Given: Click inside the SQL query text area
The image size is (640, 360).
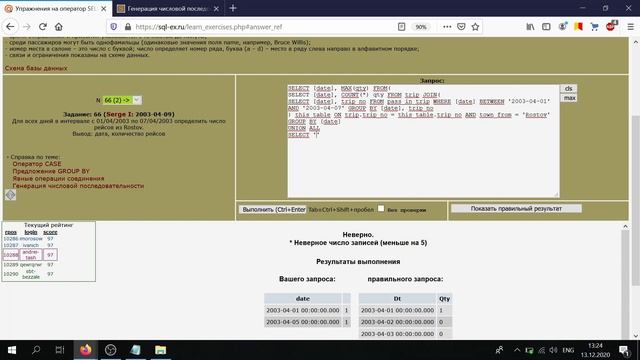Looking at the screenshot, I should 423,141.
